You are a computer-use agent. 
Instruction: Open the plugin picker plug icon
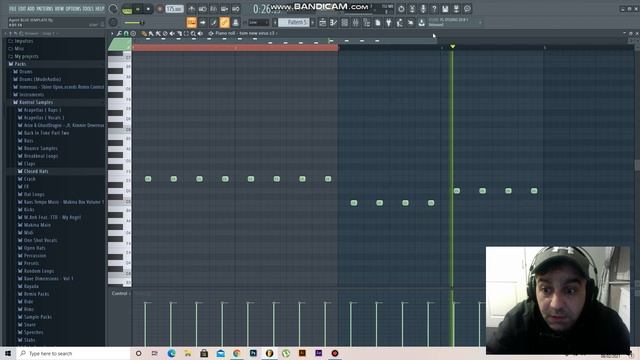[389, 23]
